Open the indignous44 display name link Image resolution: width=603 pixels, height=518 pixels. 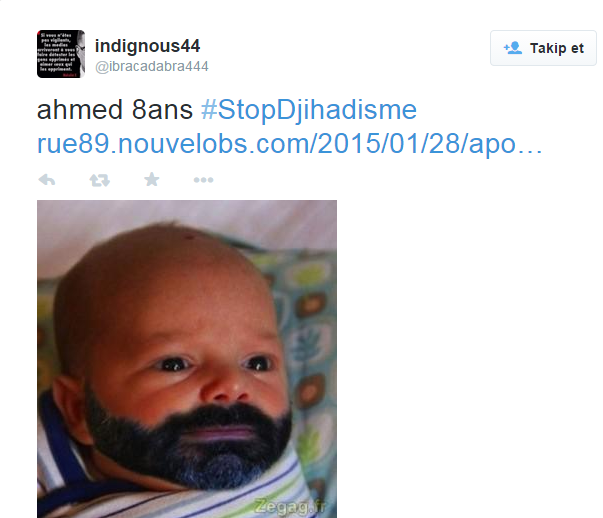click(148, 46)
